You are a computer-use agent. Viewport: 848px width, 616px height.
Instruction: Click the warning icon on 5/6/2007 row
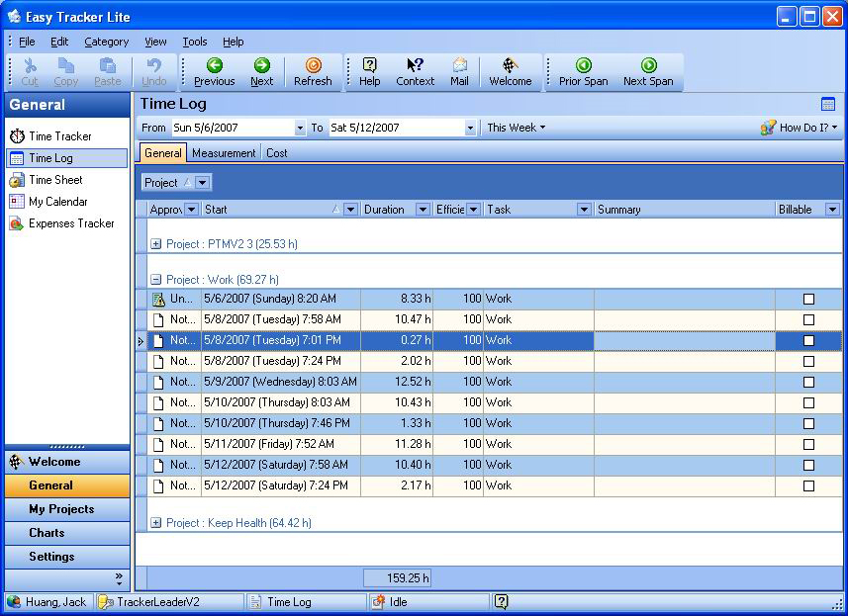158,299
